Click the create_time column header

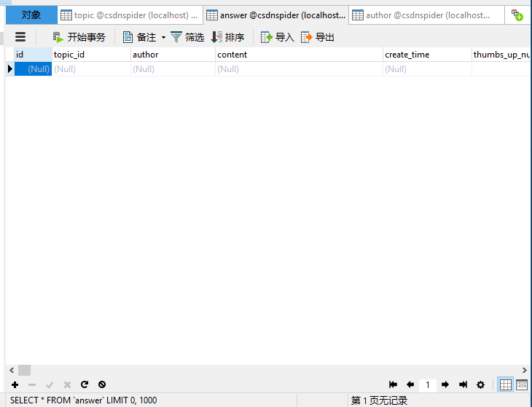click(427, 55)
